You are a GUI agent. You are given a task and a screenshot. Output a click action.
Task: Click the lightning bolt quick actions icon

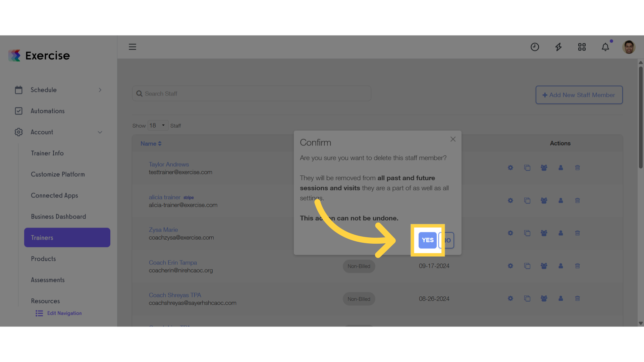[558, 47]
